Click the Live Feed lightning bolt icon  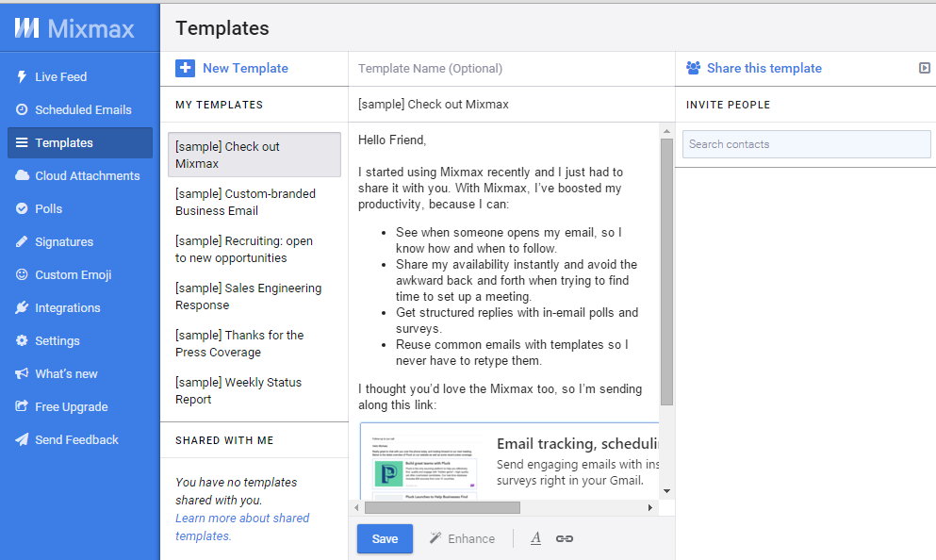click(x=22, y=76)
